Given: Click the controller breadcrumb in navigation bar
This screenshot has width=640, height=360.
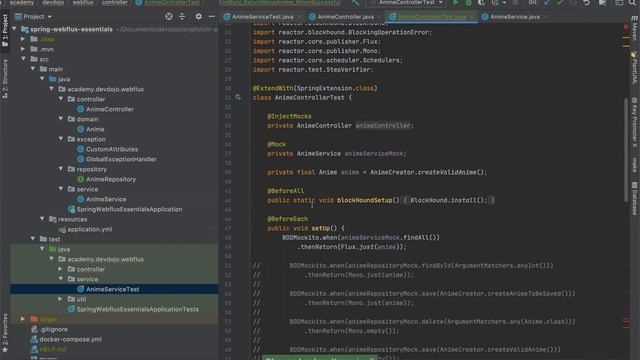Looking at the screenshot, I should 114,2.
